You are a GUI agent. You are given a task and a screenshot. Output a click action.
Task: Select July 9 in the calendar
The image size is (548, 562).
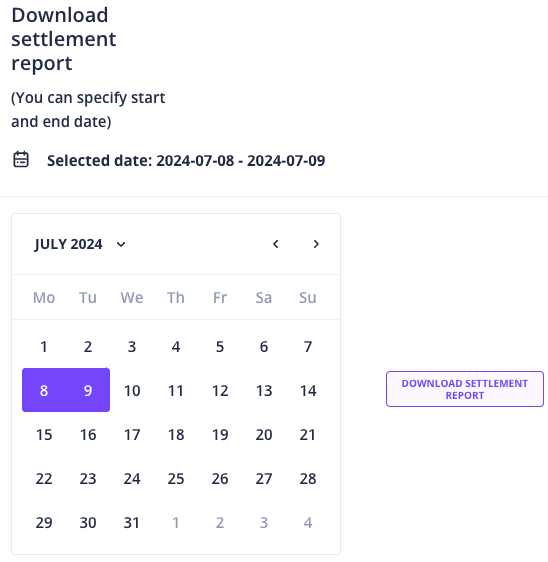[x=88, y=390]
